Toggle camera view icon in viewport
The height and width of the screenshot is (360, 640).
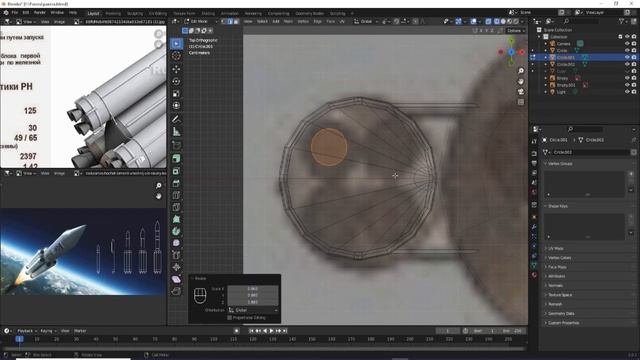tap(521, 91)
